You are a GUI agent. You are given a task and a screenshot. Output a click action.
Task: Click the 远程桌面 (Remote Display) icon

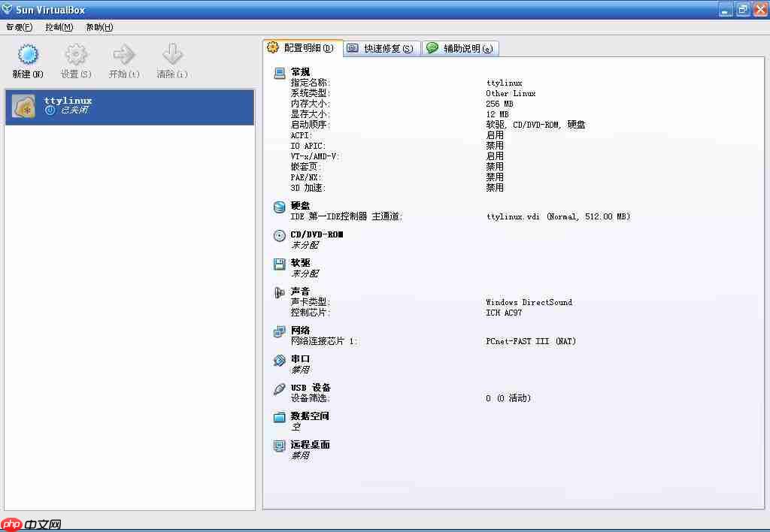pyautogui.click(x=279, y=445)
